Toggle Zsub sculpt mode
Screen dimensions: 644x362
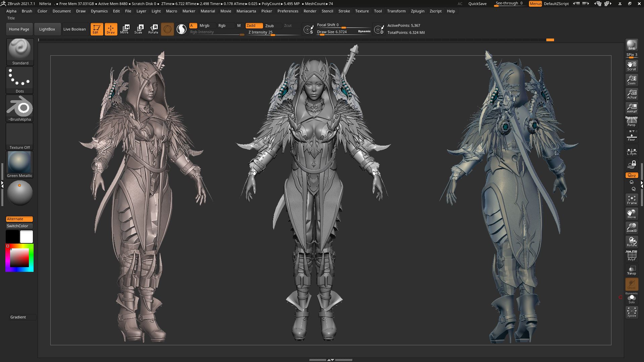(x=273, y=26)
